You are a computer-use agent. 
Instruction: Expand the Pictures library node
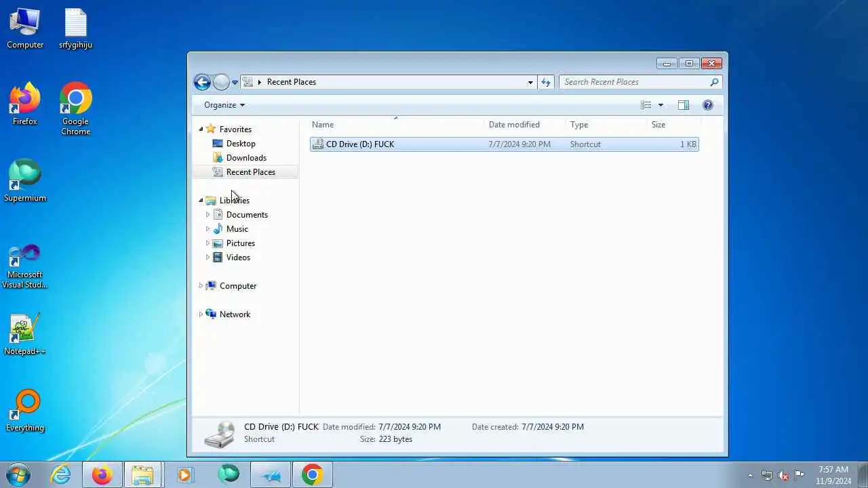[x=208, y=243]
